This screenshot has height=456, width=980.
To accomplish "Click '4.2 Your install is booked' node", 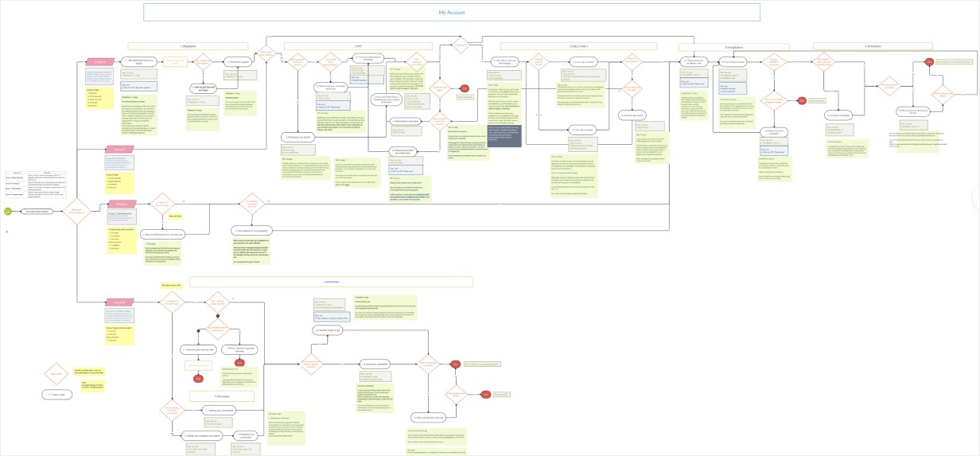I will click(x=733, y=62).
